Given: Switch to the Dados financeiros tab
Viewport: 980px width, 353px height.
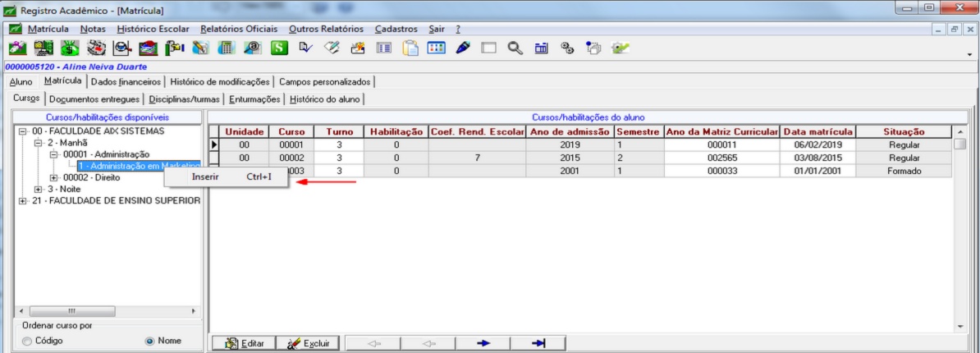Looking at the screenshot, I should [x=126, y=82].
